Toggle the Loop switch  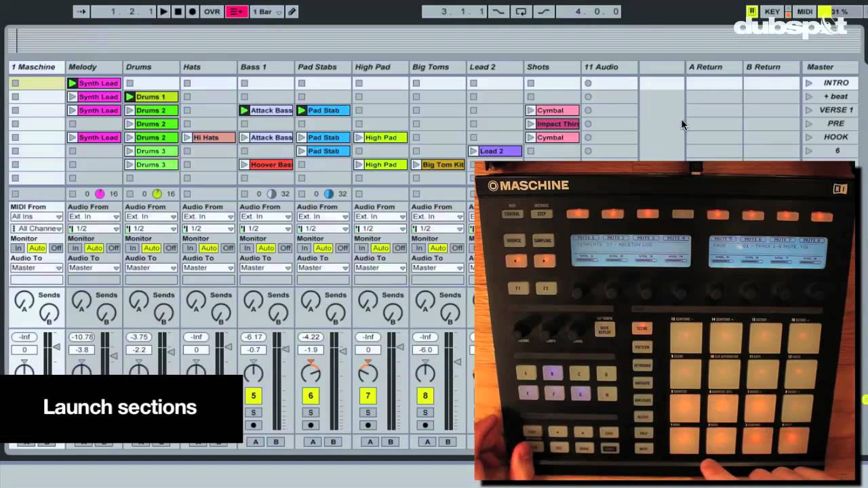coord(521,12)
